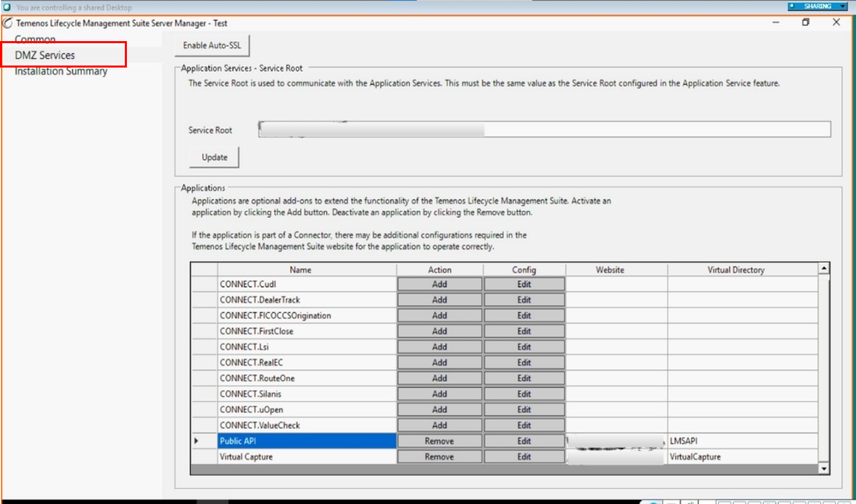Select the Virtual Capture name cell
Screen dimensions: 856x504
(307, 456)
